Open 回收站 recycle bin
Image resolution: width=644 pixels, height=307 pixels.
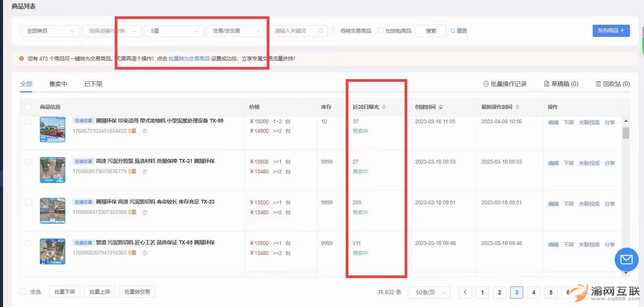612,84
